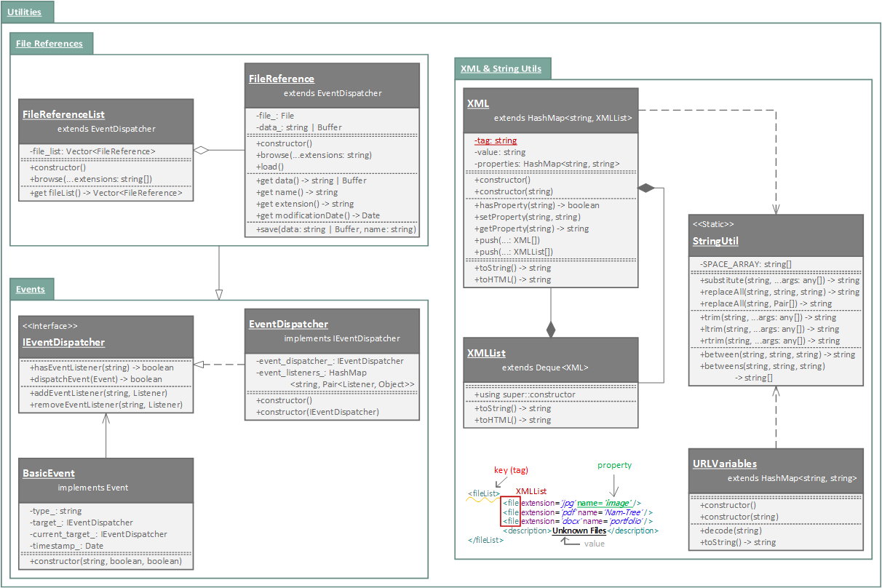Click the EventDispatcher class name

click(288, 324)
